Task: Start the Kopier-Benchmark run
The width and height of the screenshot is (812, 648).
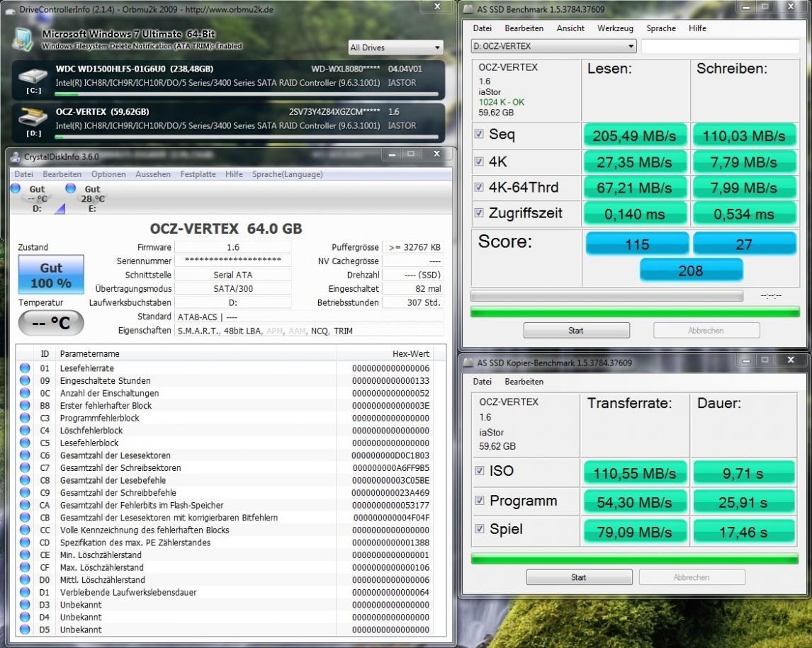Action: pos(579,577)
